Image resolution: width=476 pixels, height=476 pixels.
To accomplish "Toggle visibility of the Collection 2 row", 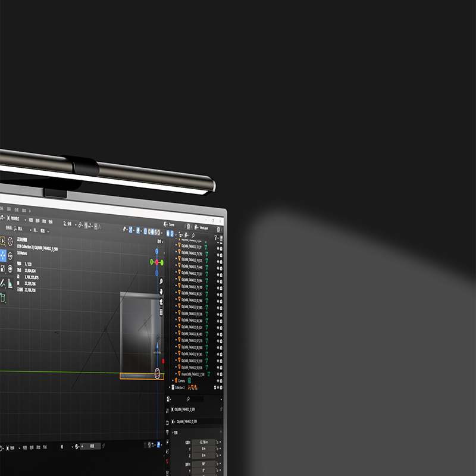I will (x=218, y=387).
